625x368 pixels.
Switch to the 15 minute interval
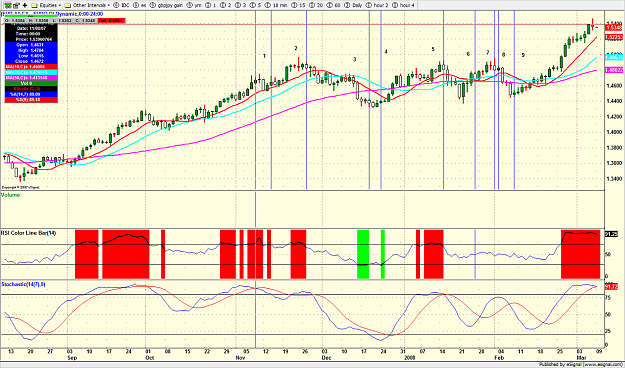(297, 6)
